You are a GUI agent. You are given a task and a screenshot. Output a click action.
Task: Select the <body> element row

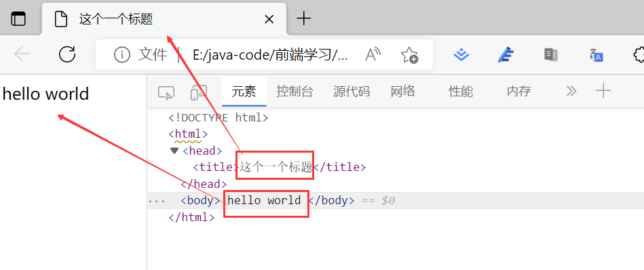click(396, 201)
